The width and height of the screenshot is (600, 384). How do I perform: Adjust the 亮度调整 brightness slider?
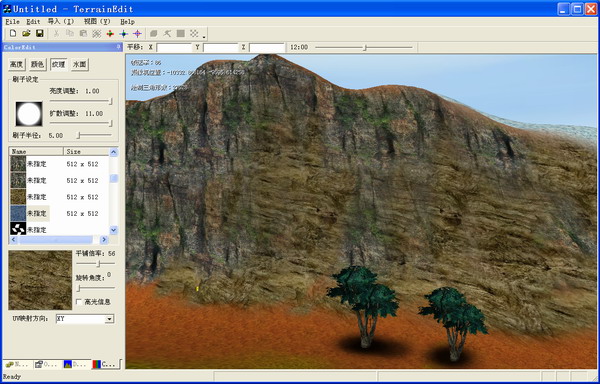(81, 101)
